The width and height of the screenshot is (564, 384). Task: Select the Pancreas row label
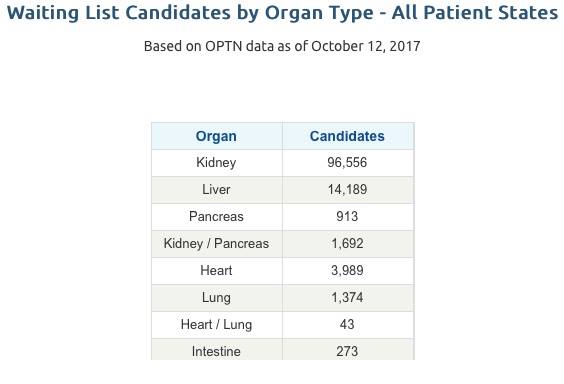(216, 216)
